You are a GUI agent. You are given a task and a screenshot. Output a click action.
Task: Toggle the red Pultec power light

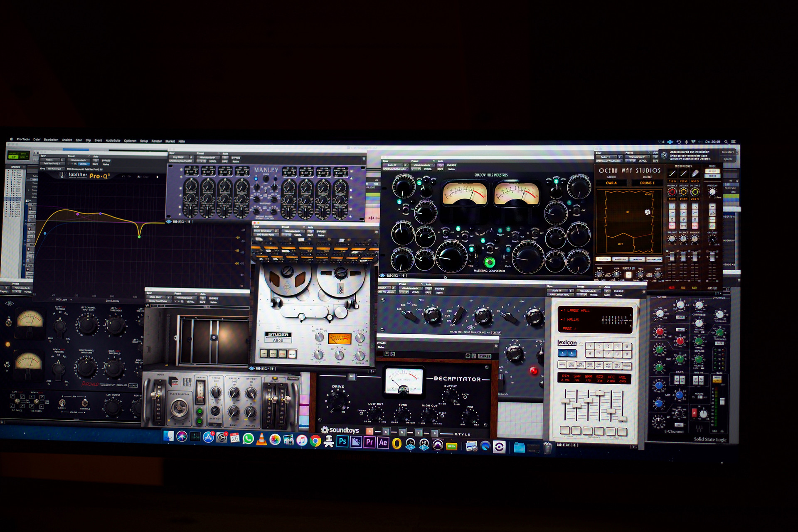534,371
